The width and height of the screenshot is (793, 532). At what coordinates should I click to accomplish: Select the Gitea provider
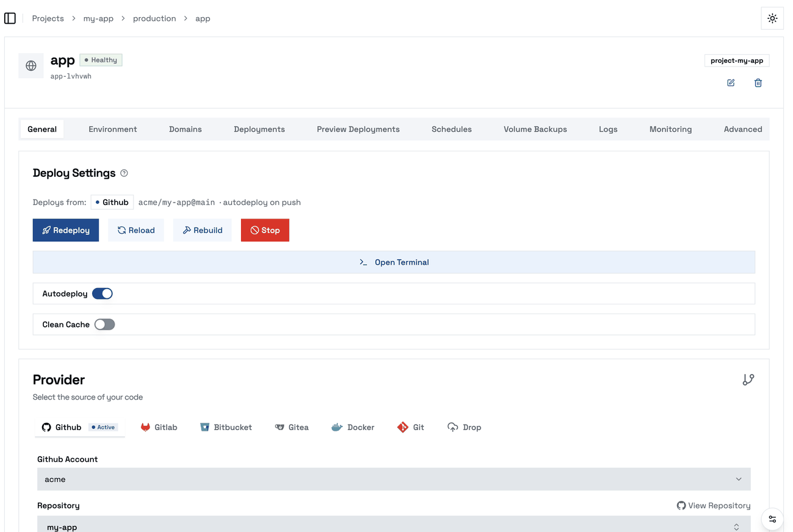[x=292, y=427]
